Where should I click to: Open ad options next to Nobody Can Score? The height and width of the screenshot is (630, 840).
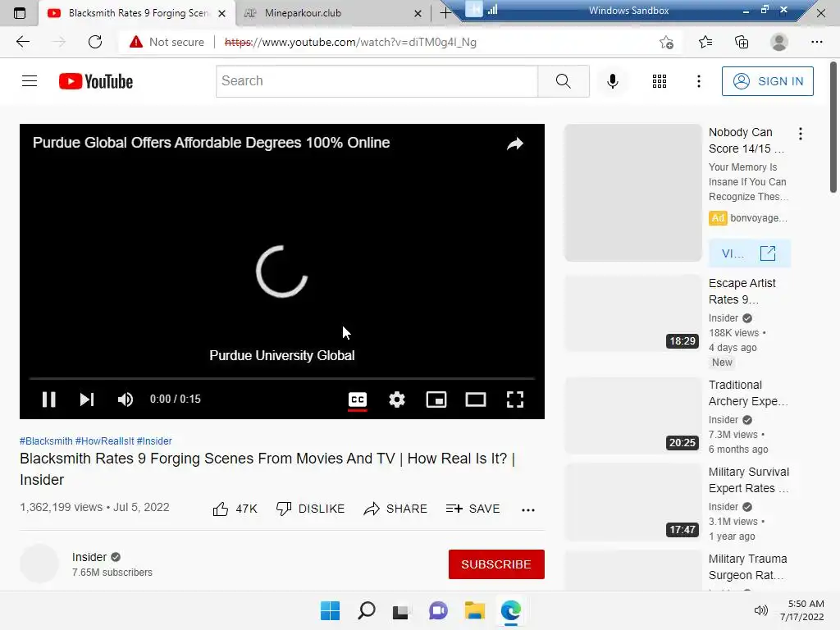(x=801, y=134)
